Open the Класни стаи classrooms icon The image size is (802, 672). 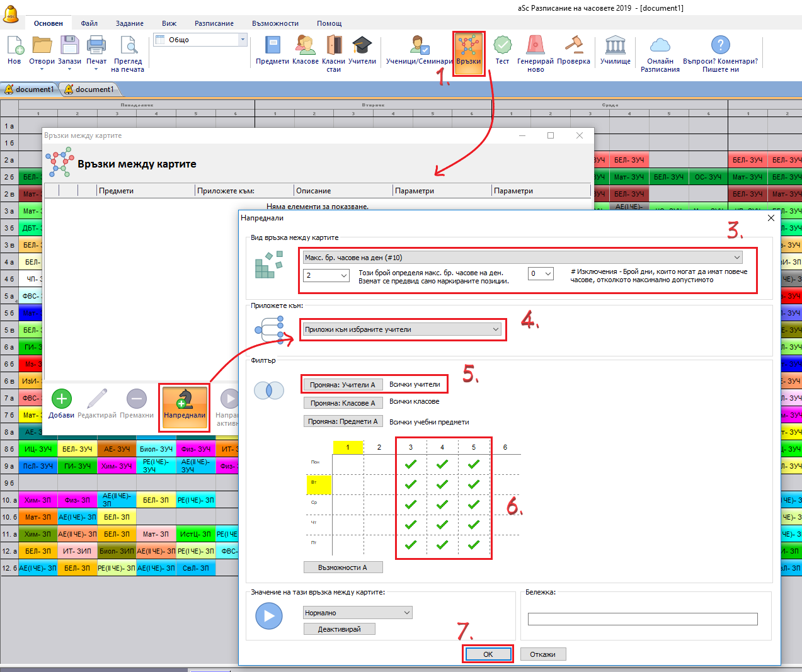click(x=333, y=53)
